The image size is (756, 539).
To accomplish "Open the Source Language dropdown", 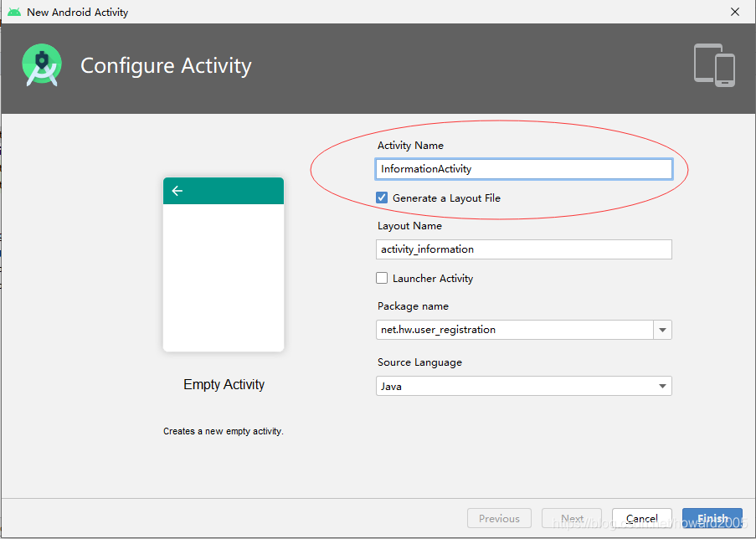I will 523,386.
